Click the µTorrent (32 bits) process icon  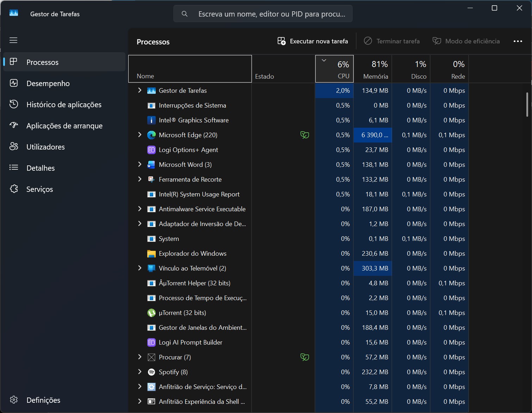[x=151, y=313]
